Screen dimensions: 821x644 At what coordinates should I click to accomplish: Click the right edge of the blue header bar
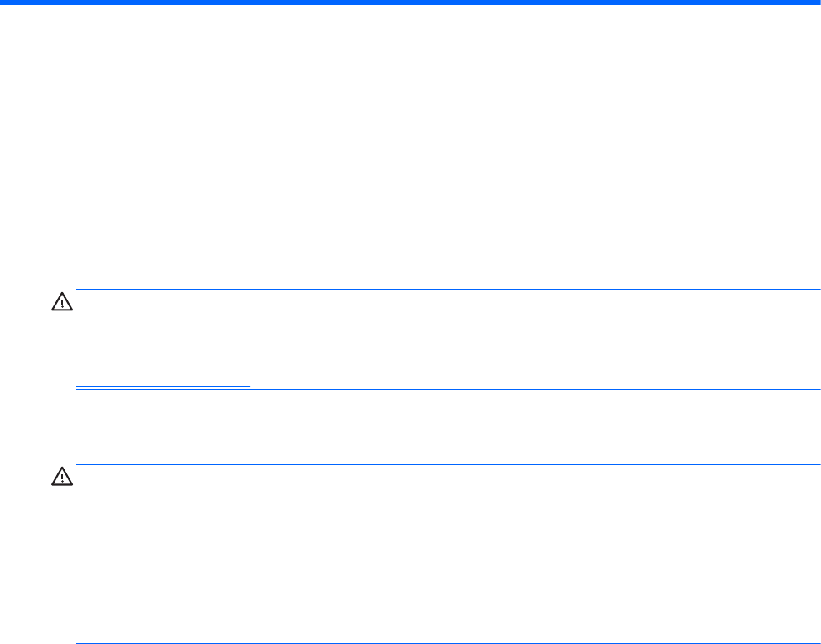pyautogui.click(x=815, y=3)
